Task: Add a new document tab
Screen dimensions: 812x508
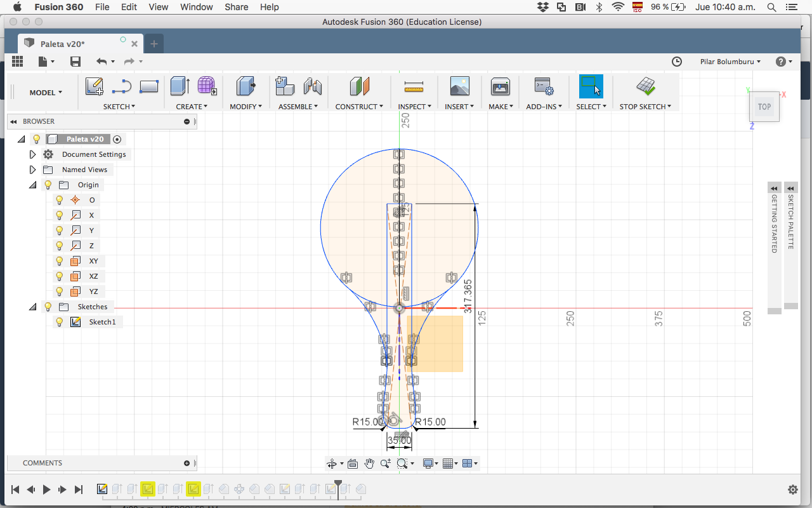Action: (154, 44)
